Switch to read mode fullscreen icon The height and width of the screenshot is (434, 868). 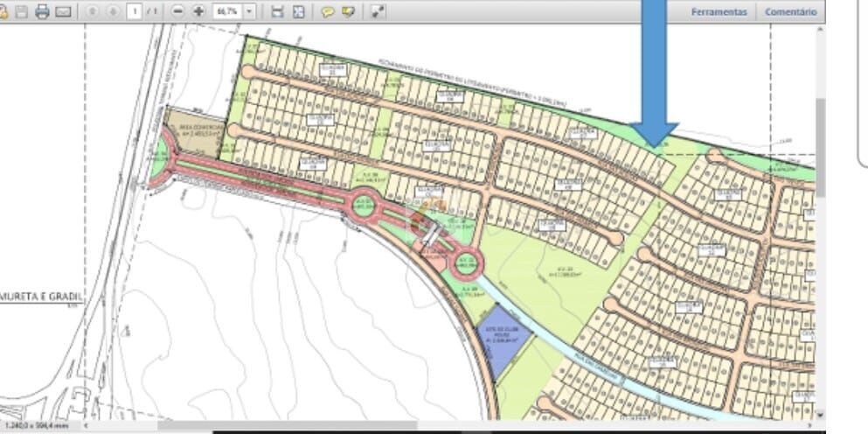378,11
